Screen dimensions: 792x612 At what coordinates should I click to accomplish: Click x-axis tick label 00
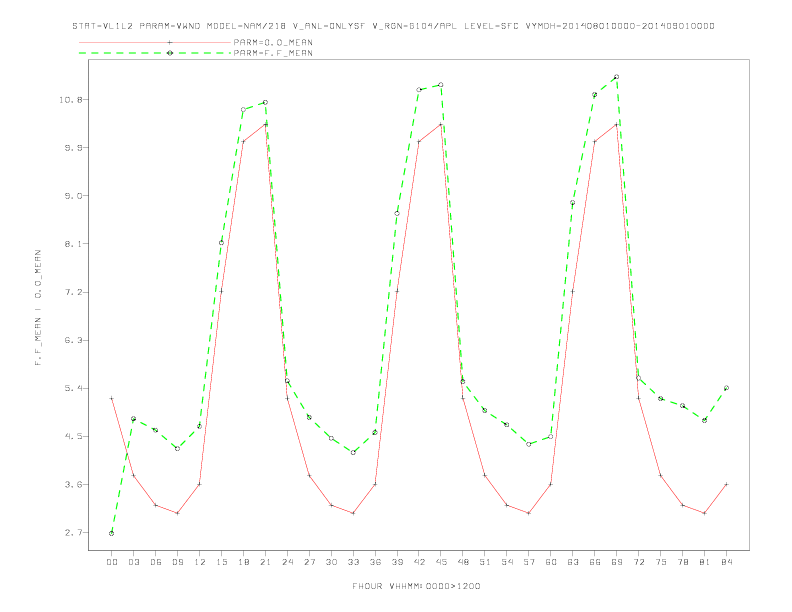[112, 562]
